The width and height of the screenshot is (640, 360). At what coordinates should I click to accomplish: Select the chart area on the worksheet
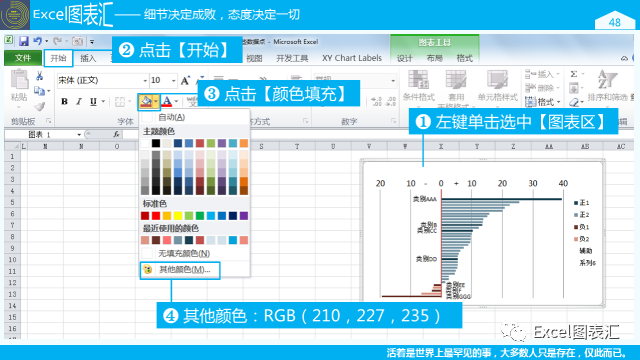(x=482, y=233)
